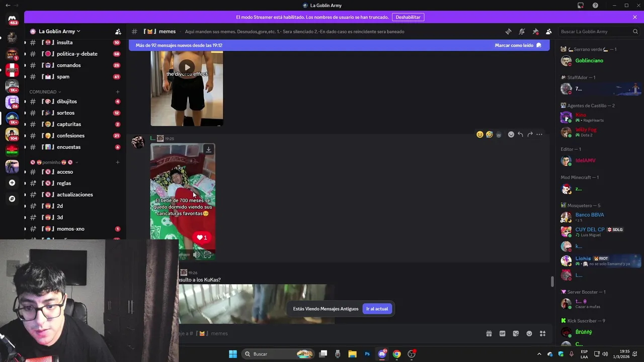React with the rolling-laughing emoji
This screenshot has width=644, height=362.
coord(490,134)
